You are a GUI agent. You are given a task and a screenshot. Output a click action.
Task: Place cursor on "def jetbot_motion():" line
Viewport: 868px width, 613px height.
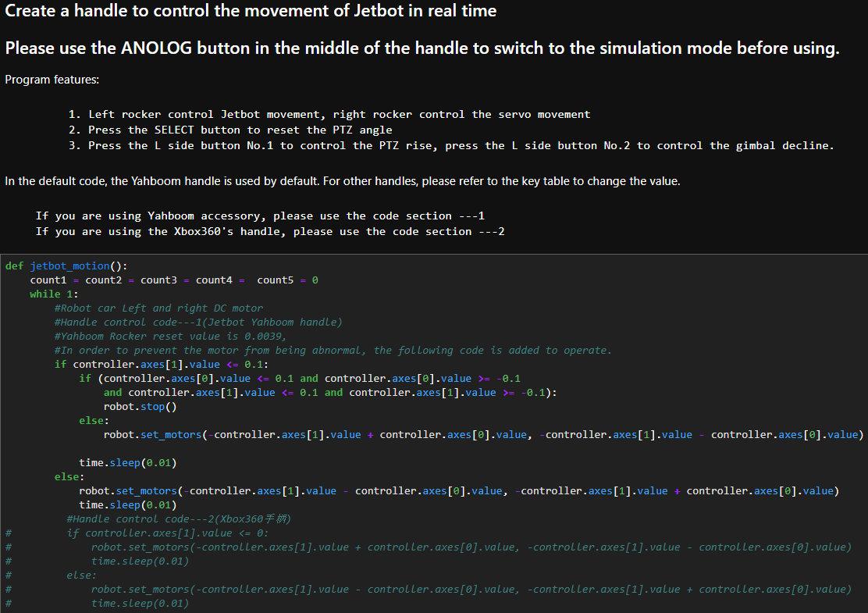coord(66,266)
